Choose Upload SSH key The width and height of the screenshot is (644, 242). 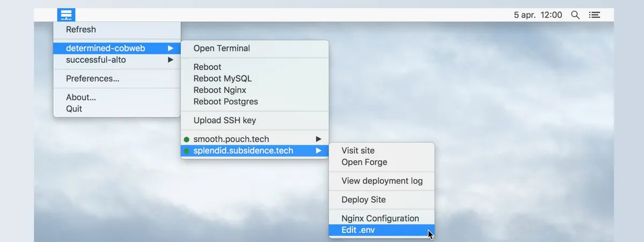tap(225, 120)
